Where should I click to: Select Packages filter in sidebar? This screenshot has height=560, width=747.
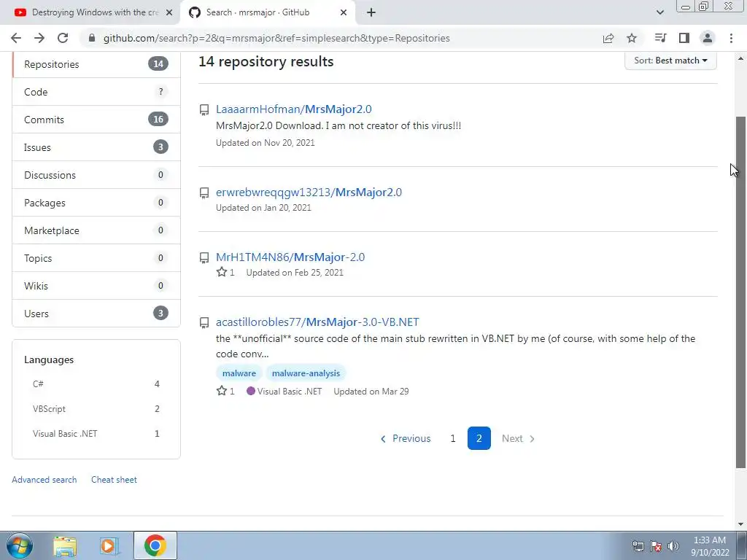tap(96, 203)
